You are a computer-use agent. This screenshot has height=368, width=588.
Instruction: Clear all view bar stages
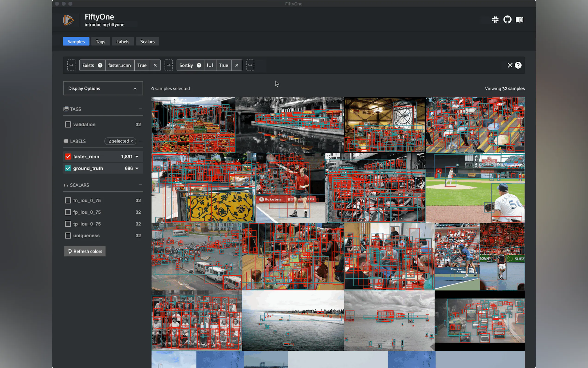(x=510, y=65)
